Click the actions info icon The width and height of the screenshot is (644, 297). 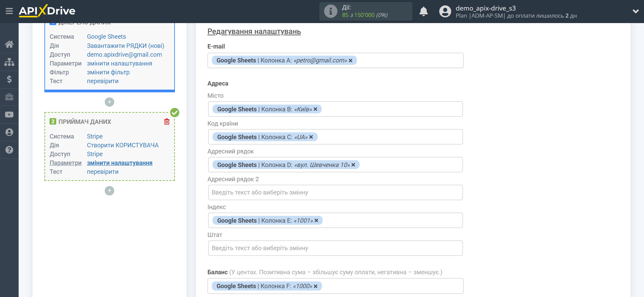pyautogui.click(x=330, y=11)
